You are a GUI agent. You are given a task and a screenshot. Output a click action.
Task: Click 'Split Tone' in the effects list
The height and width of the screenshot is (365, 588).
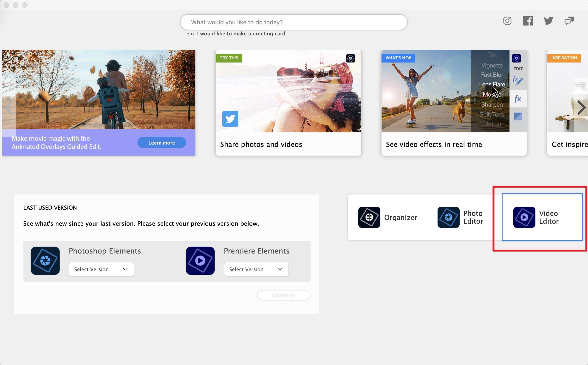492,114
